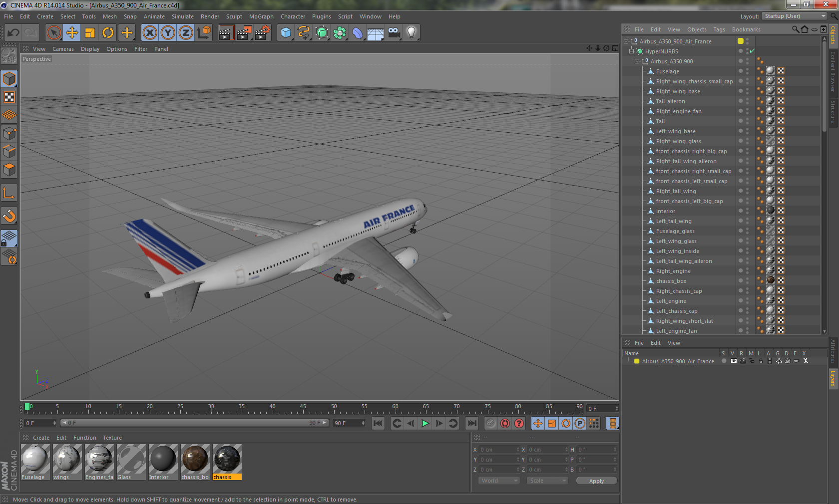
Task: Open Edit Render Settings
Action: tap(262, 33)
